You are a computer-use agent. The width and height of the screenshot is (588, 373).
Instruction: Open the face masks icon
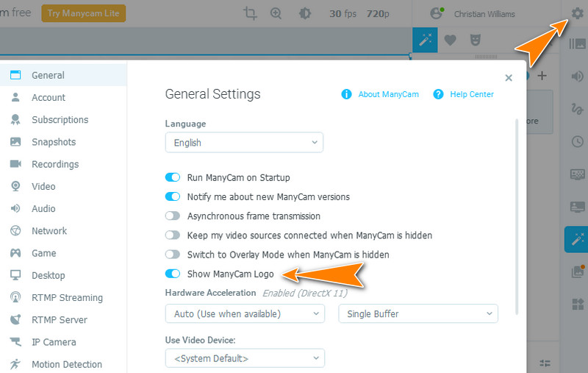tap(474, 40)
